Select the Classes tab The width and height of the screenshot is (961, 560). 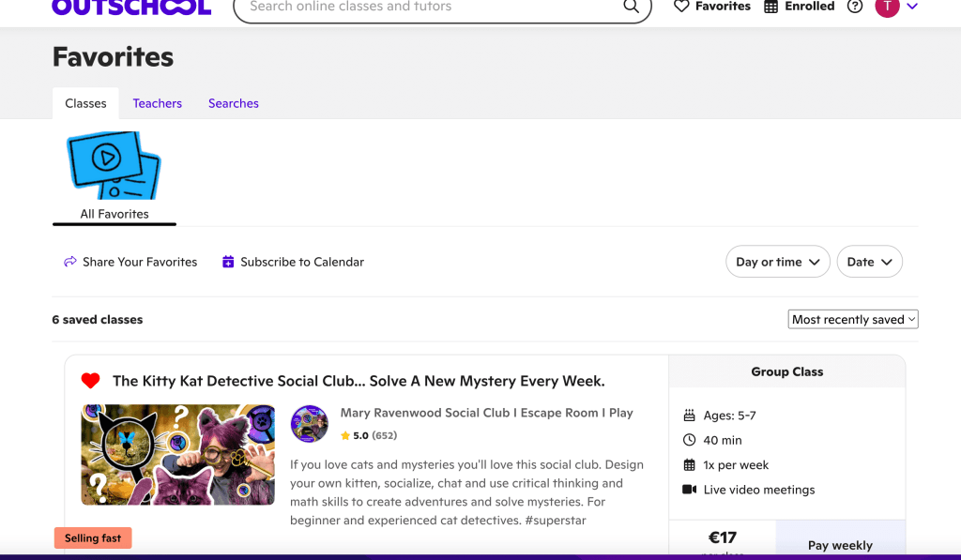click(x=85, y=103)
